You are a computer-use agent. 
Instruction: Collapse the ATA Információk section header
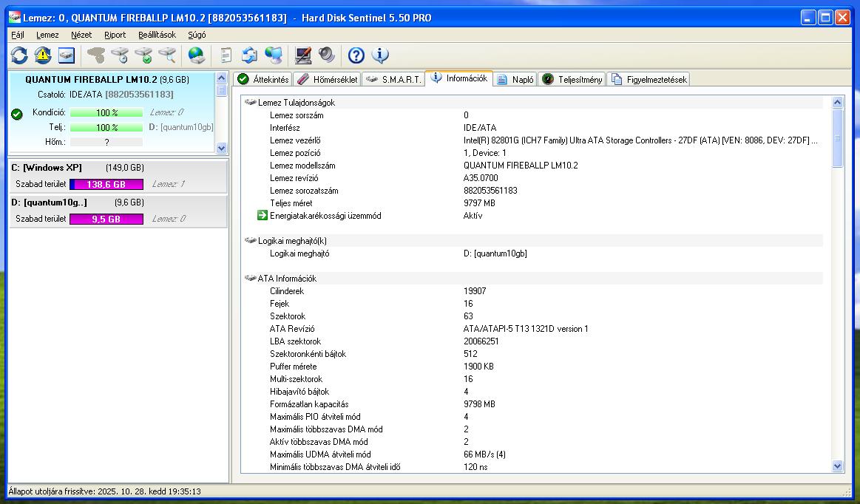pos(287,279)
